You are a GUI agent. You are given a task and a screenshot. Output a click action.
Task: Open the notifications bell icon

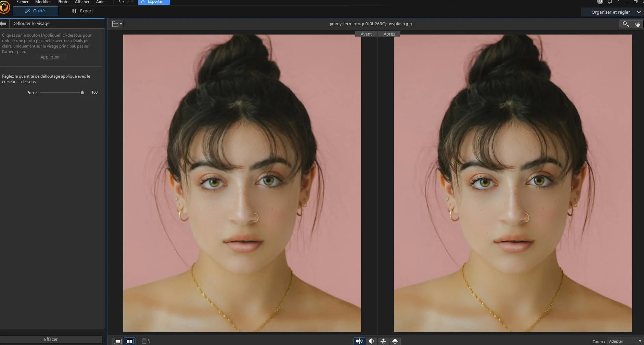pos(600,2)
